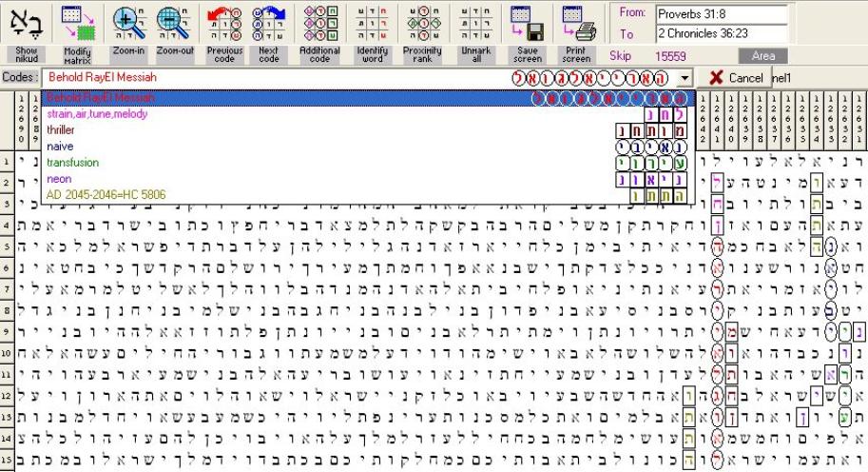The width and height of the screenshot is (868, 472).
Task: Click the Area button
Action: pos(762,56)
